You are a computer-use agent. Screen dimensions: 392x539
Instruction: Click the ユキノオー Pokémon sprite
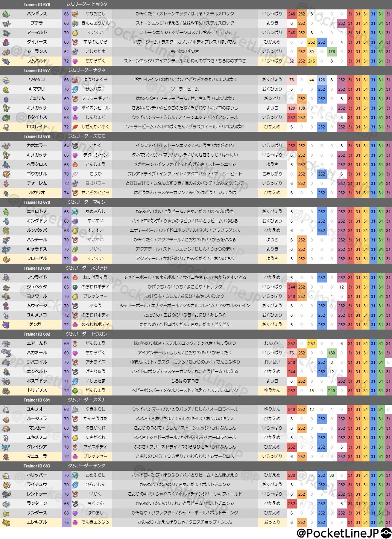pos(6,409)
